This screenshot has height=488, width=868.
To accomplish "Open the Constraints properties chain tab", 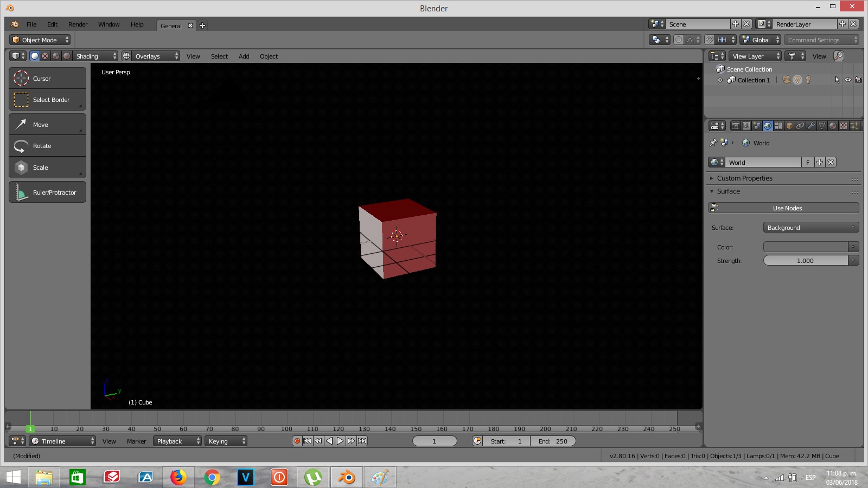I will coord(800,126).
